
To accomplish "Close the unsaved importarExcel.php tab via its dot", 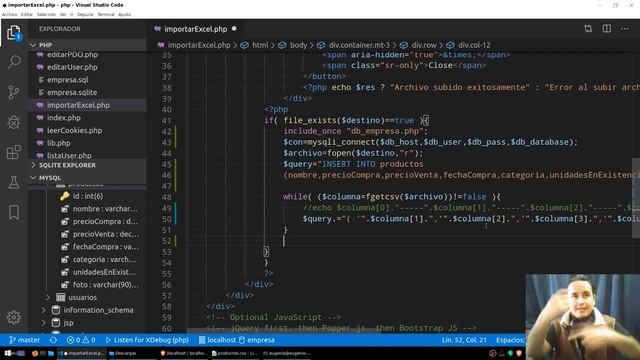I will coord(234,29).
